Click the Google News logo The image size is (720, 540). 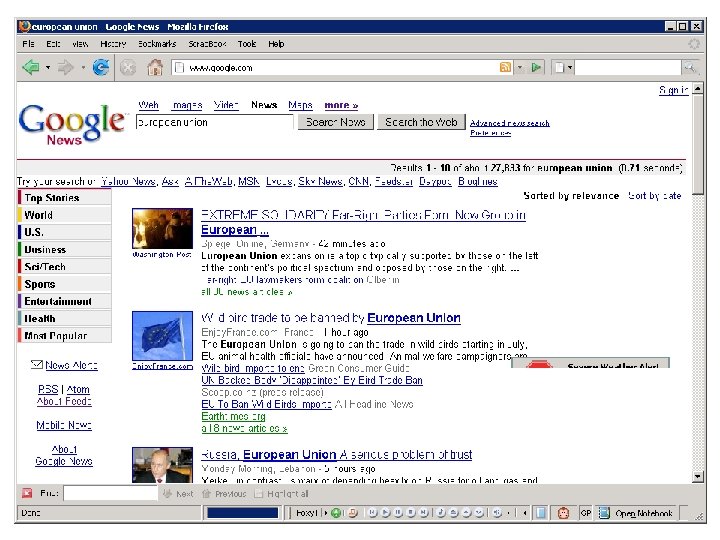pyautogui.click(x=72, y=124)
